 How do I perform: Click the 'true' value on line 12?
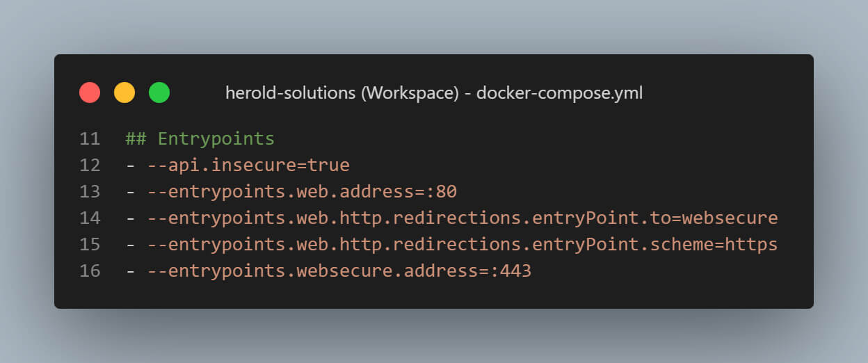[328, 165]
